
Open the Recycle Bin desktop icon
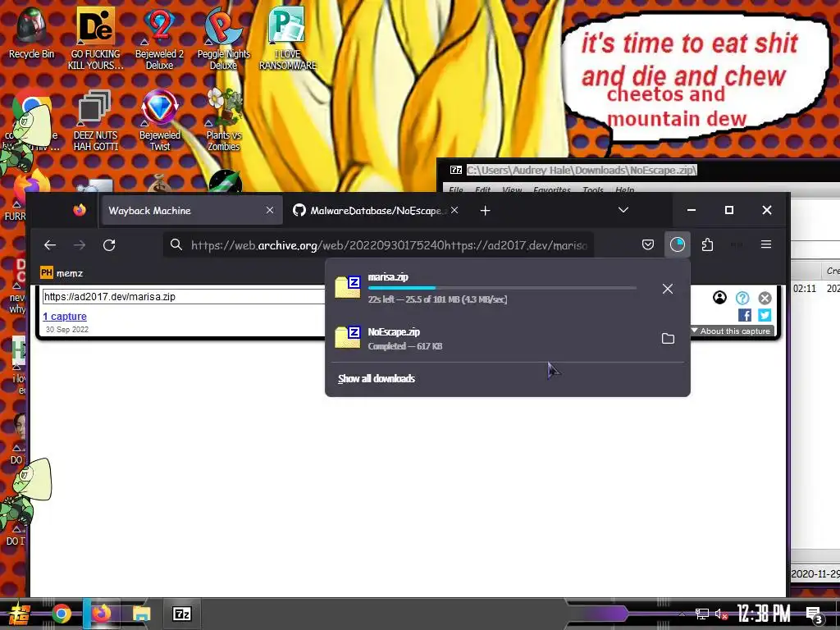pos(31,33)
